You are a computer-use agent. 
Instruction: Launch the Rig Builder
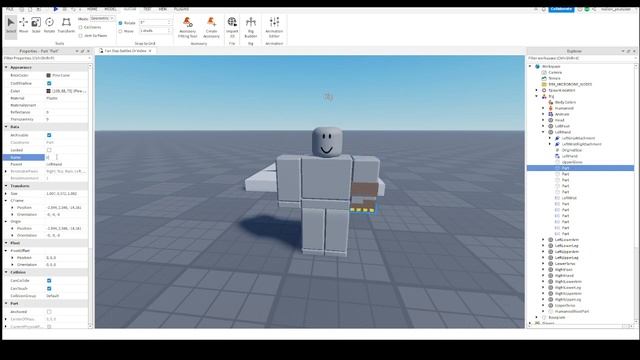point(251,27)
